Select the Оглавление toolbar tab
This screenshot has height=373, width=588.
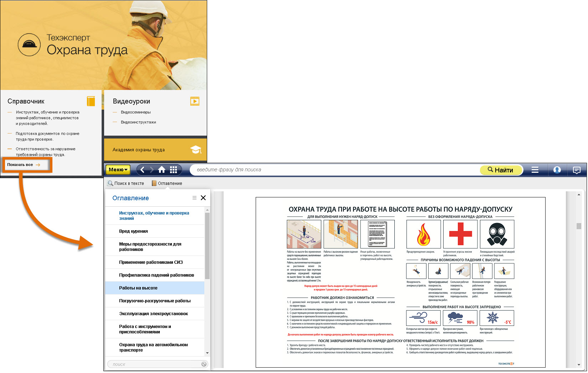click(167, 183)
